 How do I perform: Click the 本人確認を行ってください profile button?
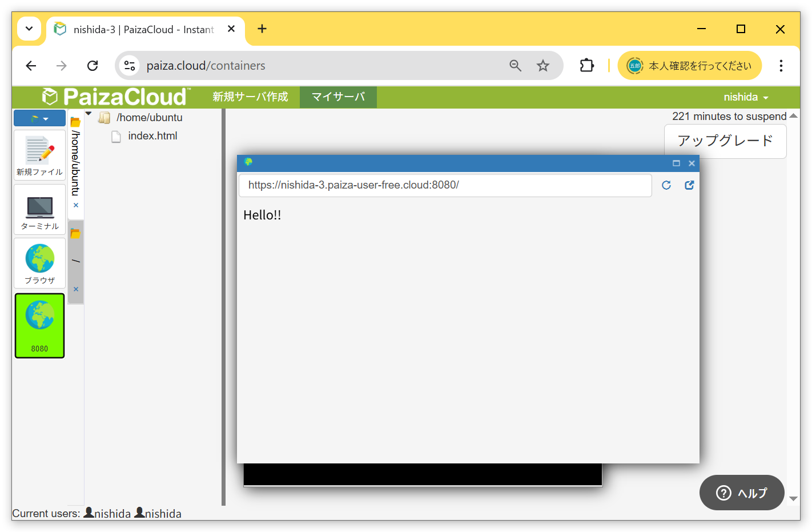click(690, 66)
